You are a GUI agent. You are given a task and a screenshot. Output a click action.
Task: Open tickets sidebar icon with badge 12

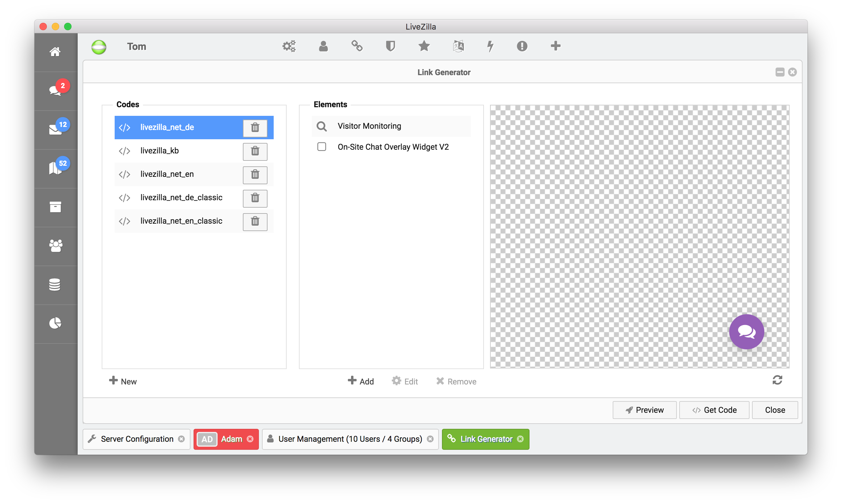coord(55,129)
